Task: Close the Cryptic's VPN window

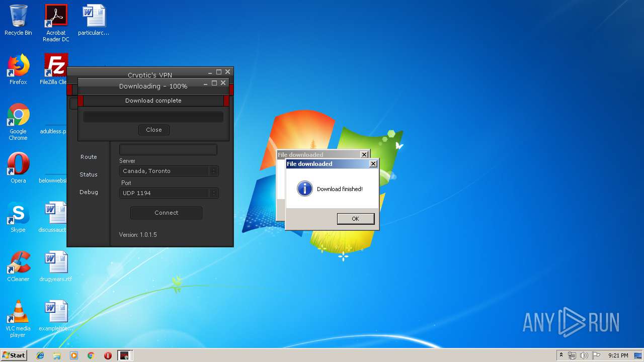Action: (x=227, y=72)
